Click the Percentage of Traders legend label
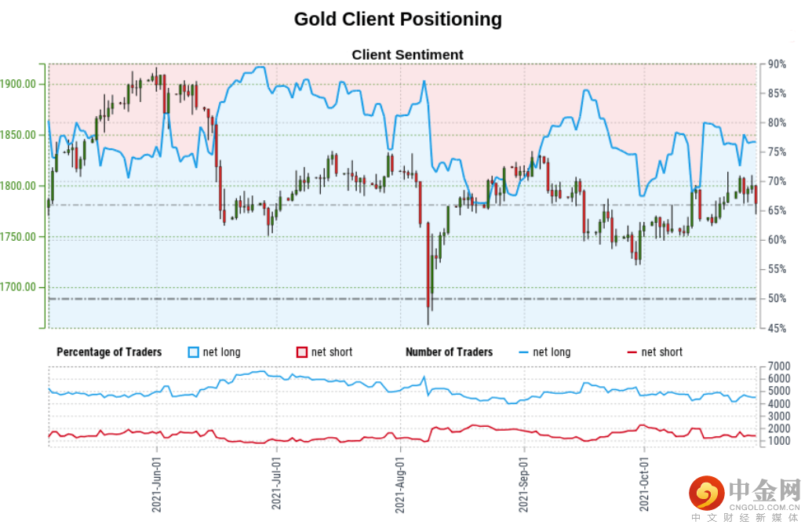812x532 pixels. (109, 352)
